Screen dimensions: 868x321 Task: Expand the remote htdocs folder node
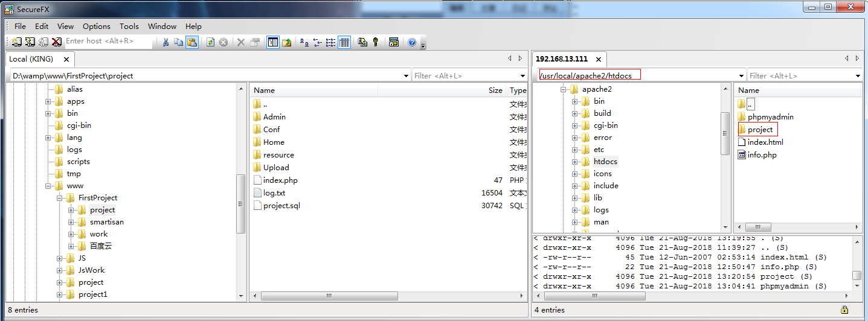(x=575, y=162)
